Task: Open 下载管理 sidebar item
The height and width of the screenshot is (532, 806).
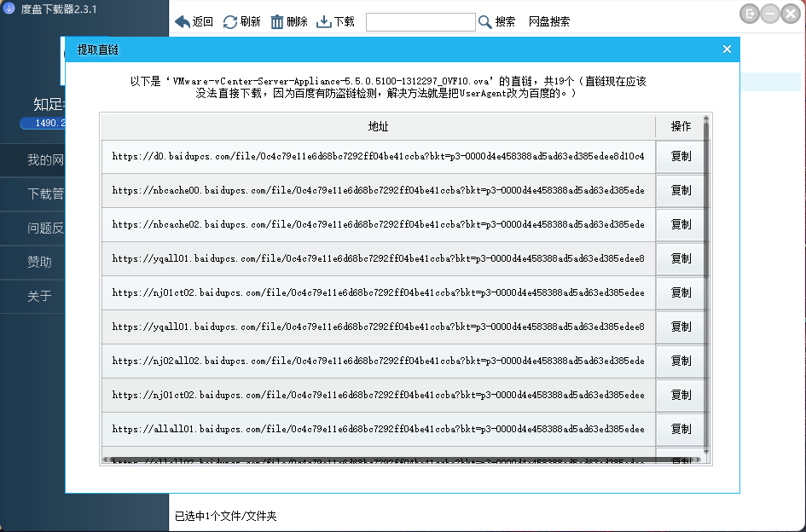Action: point(33,194)
